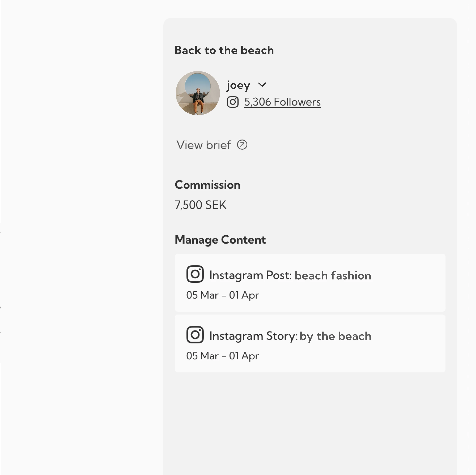Expand the chevron next to joey
The image size is (476, 475).
pyautogui.click(x=262, y=85)
